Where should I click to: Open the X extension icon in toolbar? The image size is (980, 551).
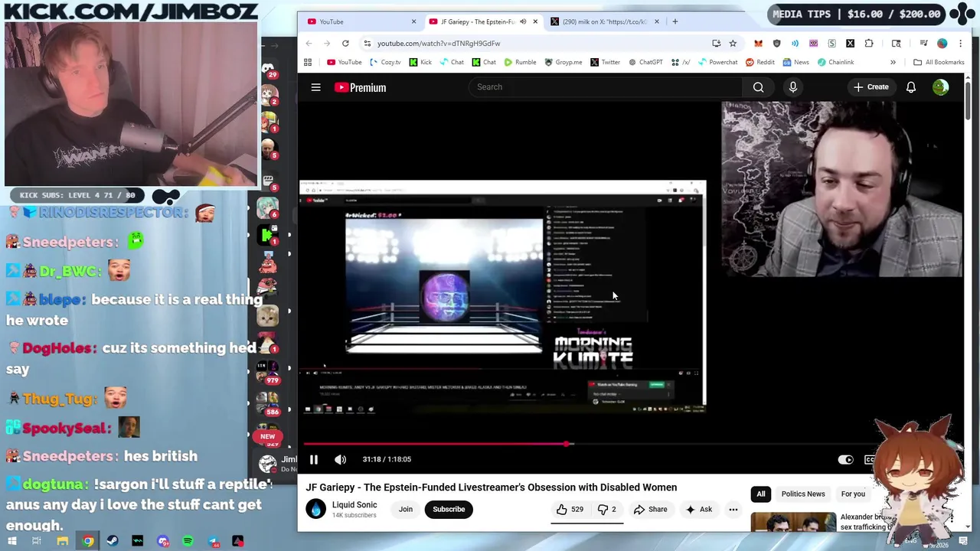click(850, 44)
